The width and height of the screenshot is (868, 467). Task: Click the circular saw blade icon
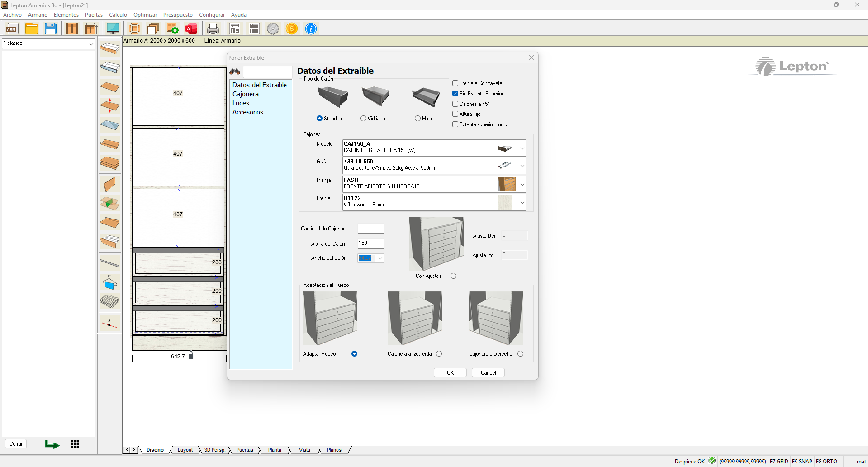coord(273,29)
